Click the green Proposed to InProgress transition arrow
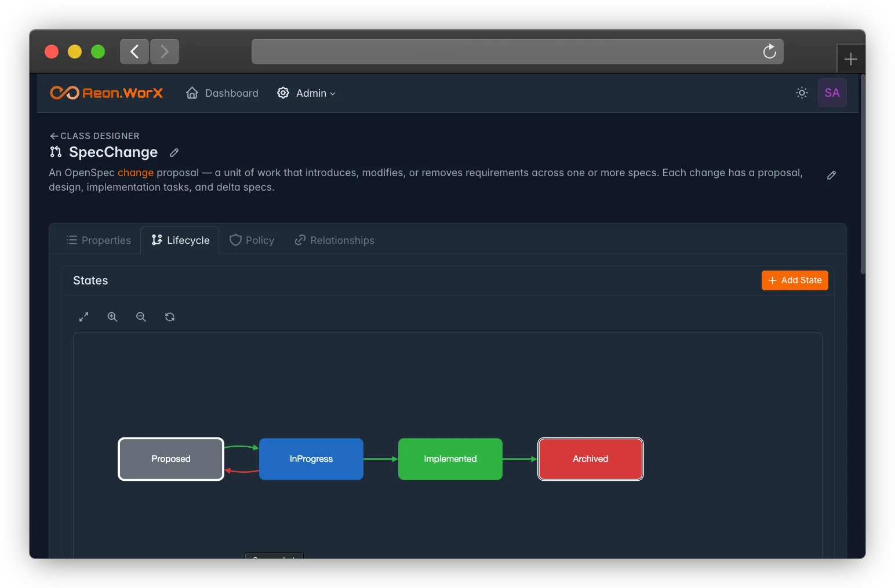This screenshot has height=588, width=895. (242, 447)
